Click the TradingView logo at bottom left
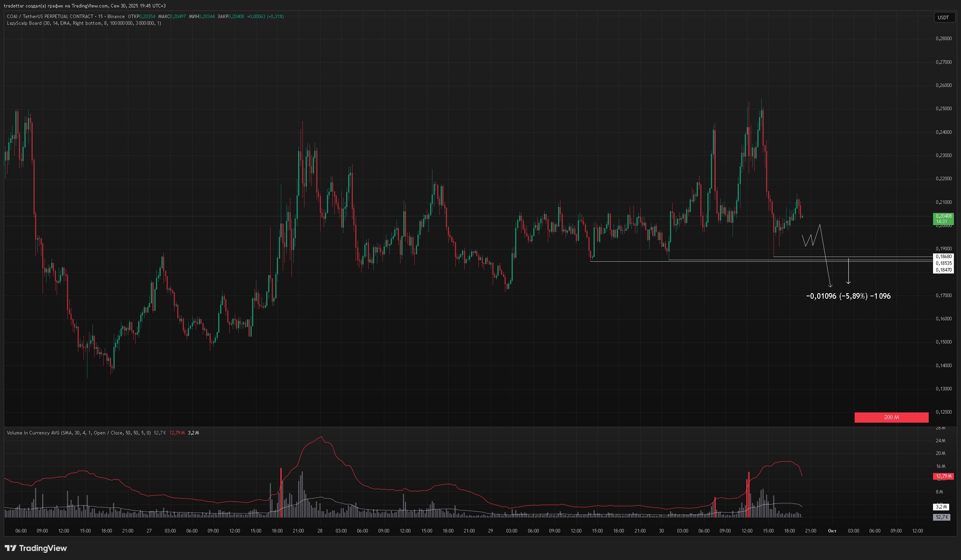 pyautogui.click(x=36, y=548)
